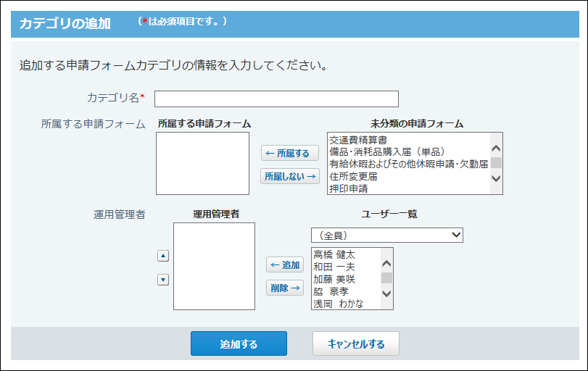Screen dimensions: 588x371
Task: Focus the カテゴリ名 input field
Action: pyautogui.click(x=276, y=99)
